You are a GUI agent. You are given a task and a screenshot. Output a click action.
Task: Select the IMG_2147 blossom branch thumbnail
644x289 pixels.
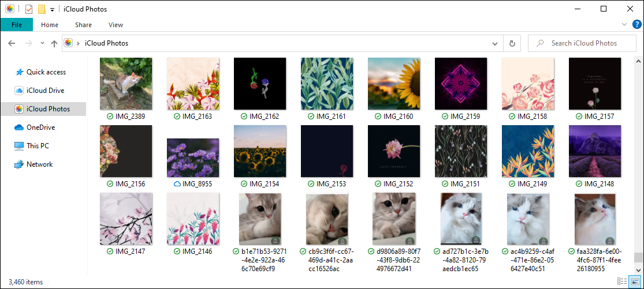[126, 219]
